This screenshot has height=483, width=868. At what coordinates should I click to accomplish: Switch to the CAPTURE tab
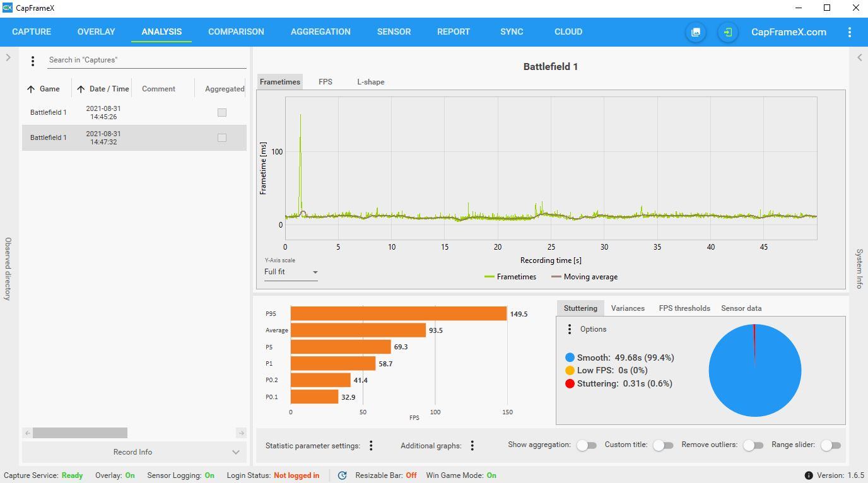click(x=32, y=32)
